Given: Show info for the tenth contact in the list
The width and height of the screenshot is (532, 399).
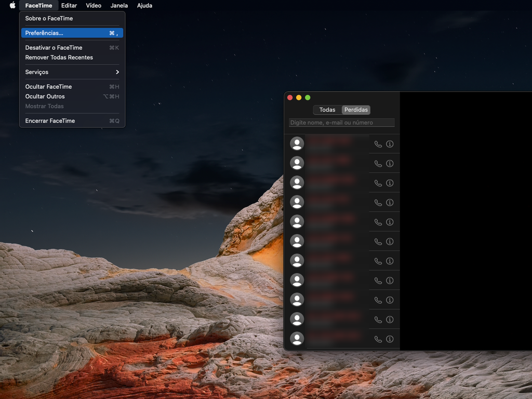Looking at the screenshot, I should click(390, 320).
